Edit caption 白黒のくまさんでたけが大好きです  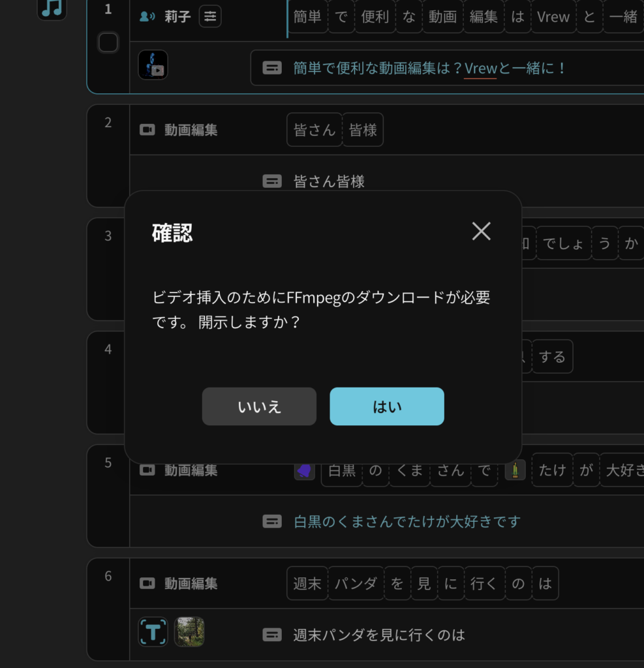tap(407, 521)
